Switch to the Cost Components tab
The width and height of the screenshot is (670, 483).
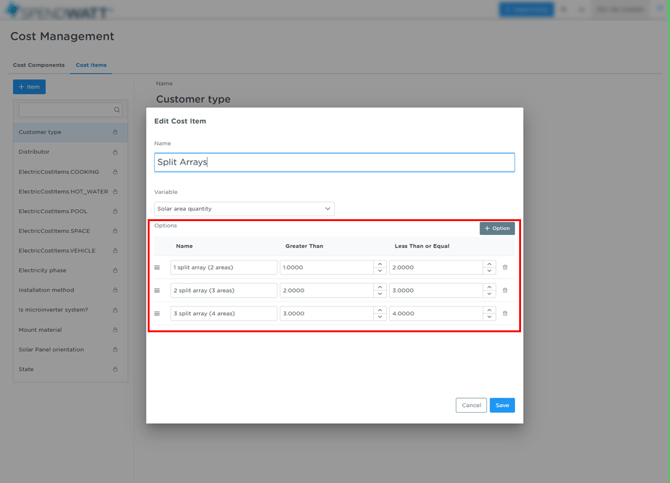[x=39, y=65]
